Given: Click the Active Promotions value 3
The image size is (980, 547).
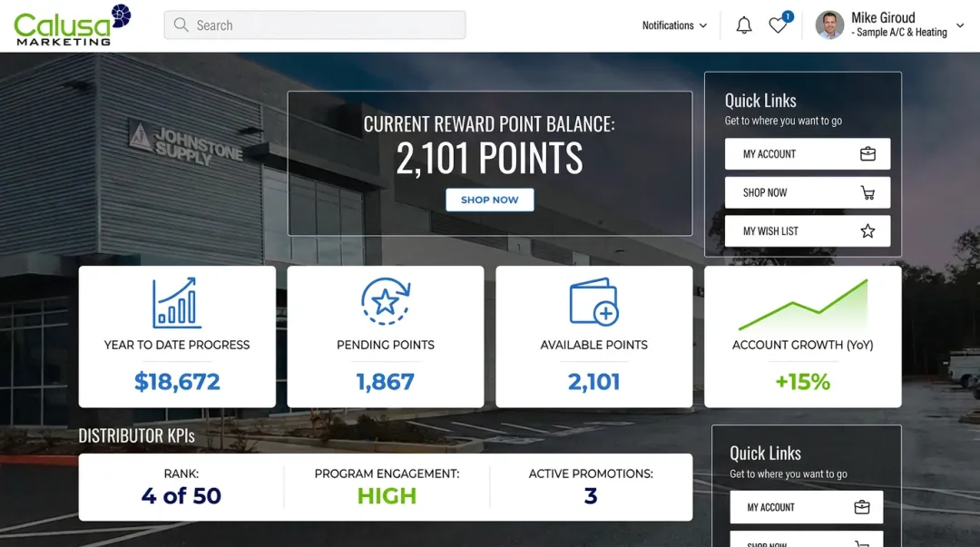Looking at the screenshot, I should (x=591, y=495).
